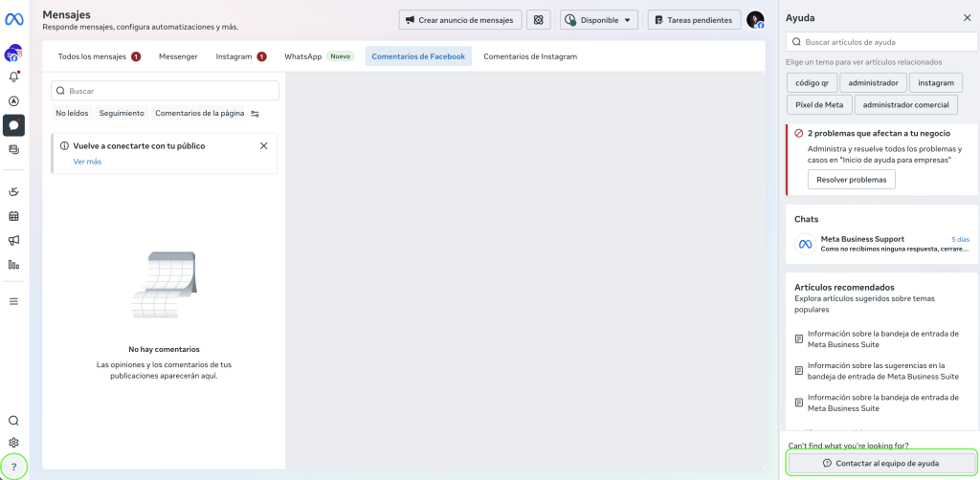Select the Inbox chat bubble icon

tap(13, 125)
